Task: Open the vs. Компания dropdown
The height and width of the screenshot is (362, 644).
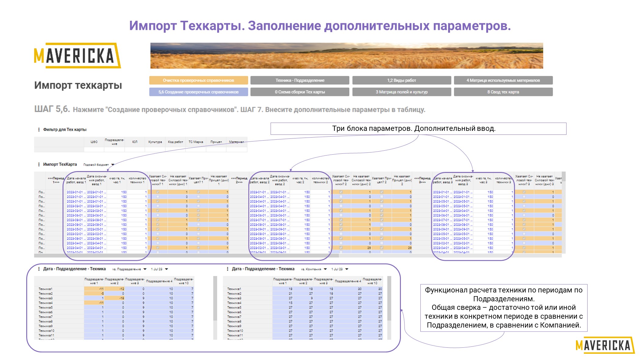Action: click(x=314, y=269)
